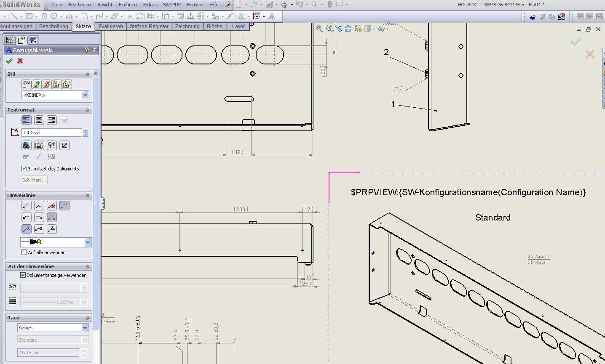Viewport: 605px width, 364px height.
Task: Set text alignment to center
Action: click(39, 120)
